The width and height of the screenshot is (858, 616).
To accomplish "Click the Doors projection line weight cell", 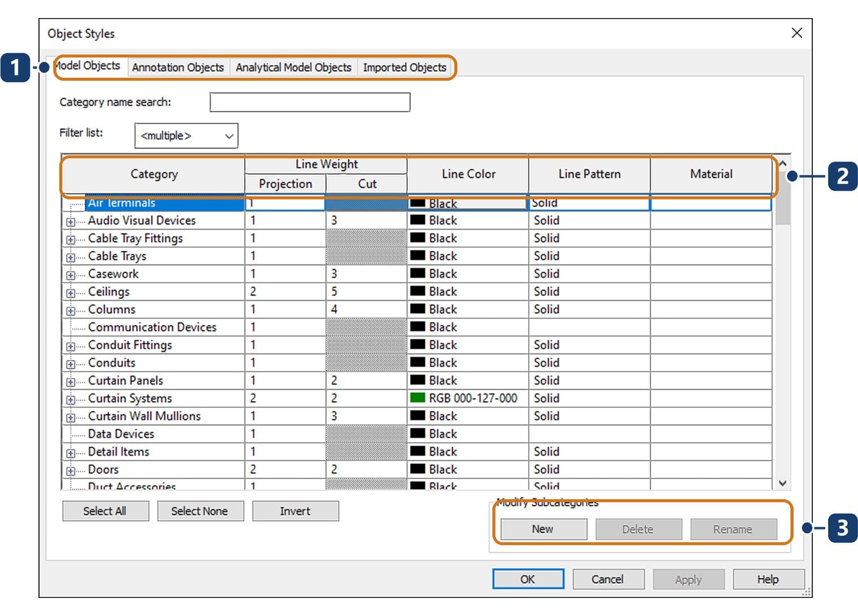I will click(x=285, y=469).
